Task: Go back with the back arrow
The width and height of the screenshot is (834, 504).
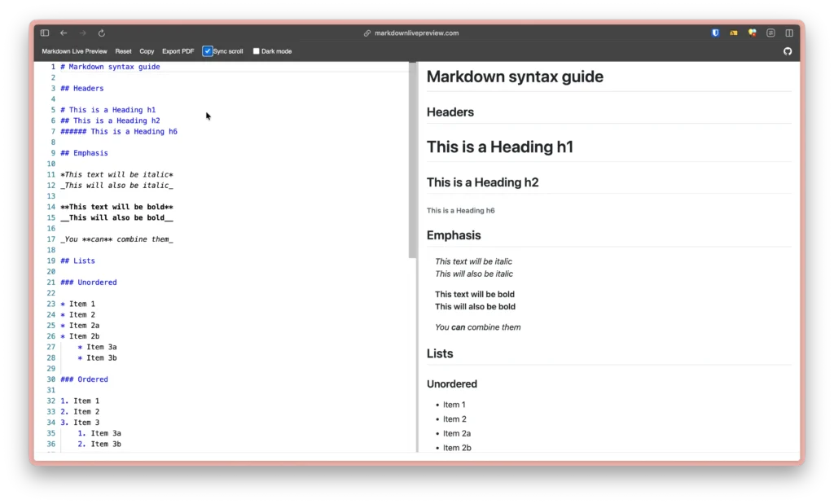Action: pyautogui.click(x=64, y=33)
